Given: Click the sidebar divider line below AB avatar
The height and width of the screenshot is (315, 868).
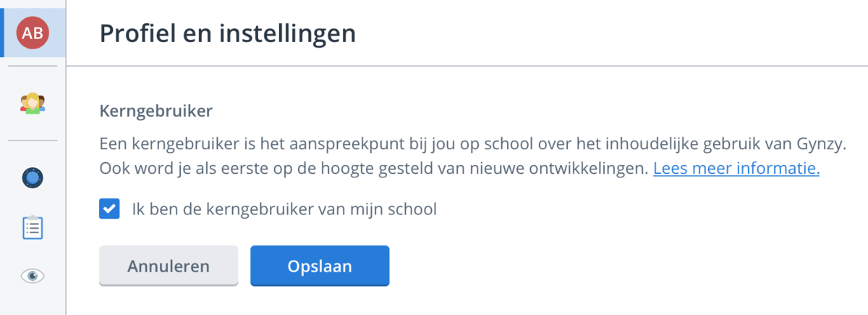Looking at the screenshot, I should [x=33, y=67].
